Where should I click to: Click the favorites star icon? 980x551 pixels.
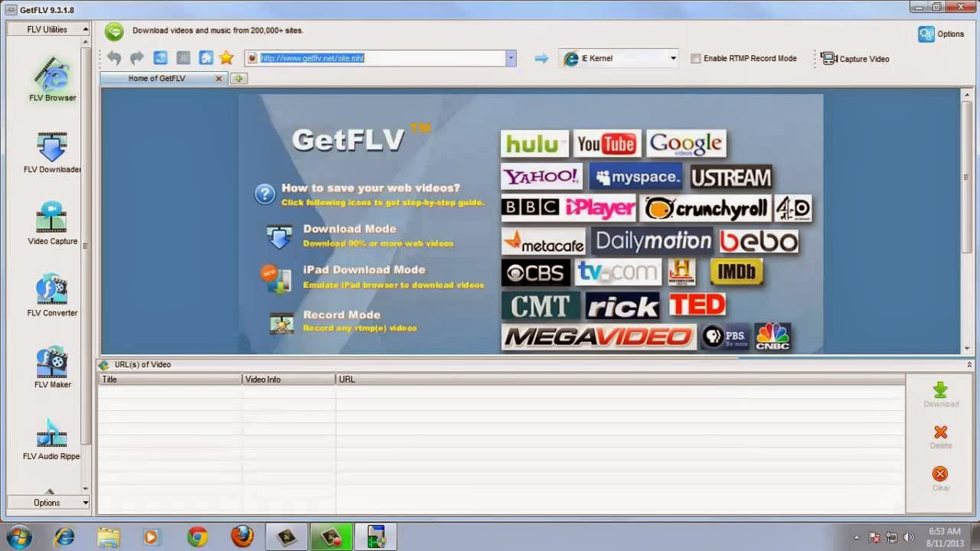226,58
